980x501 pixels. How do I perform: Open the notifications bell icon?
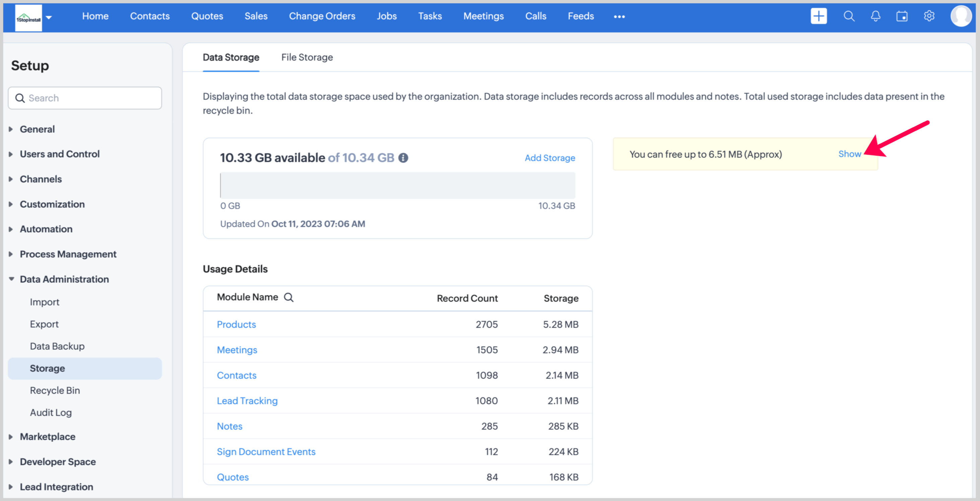pyautogui.click(x=875, y=16)
